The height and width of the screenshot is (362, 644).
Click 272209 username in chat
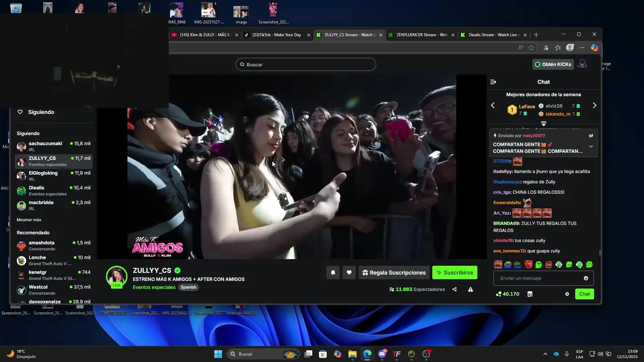click(x=502, y=161)
